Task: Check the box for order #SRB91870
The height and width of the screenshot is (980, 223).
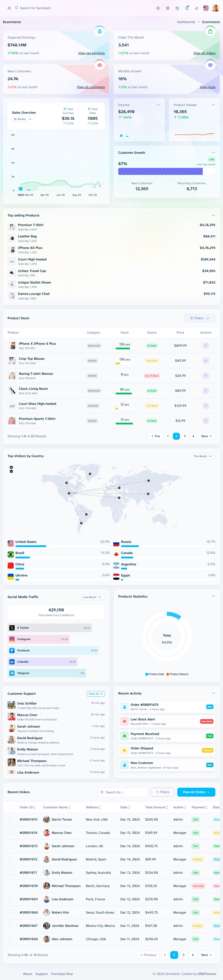Action: pyautogui.click(x=10, y=886)
